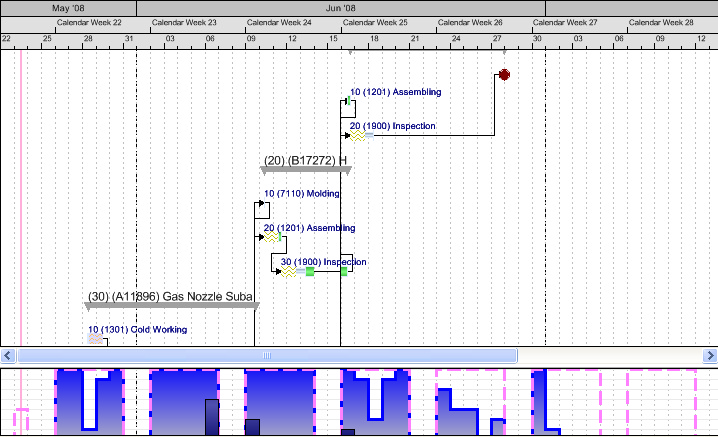Click yellow zigzag icon of 30 (1900) Inspection
The width and height of the screenshot is (718, 437).
click(x=288, y=272)
